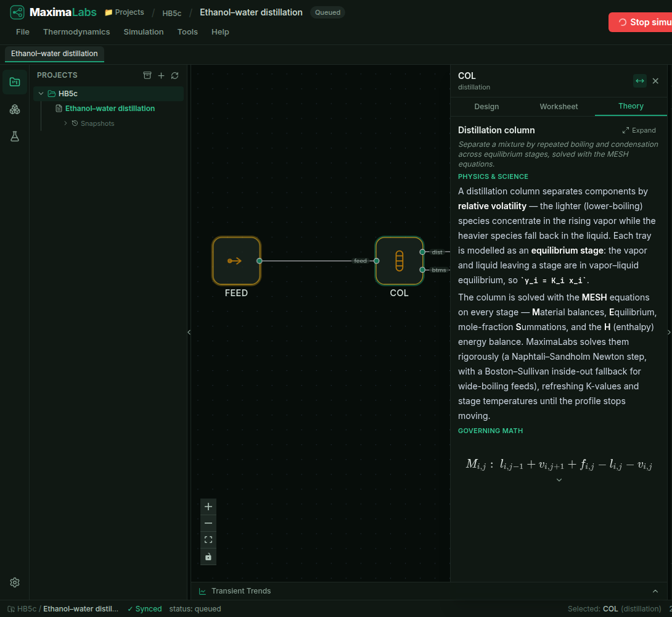Click the Transient Trends label
This screenshot has height=617, width=672.
tap(241, 591)
